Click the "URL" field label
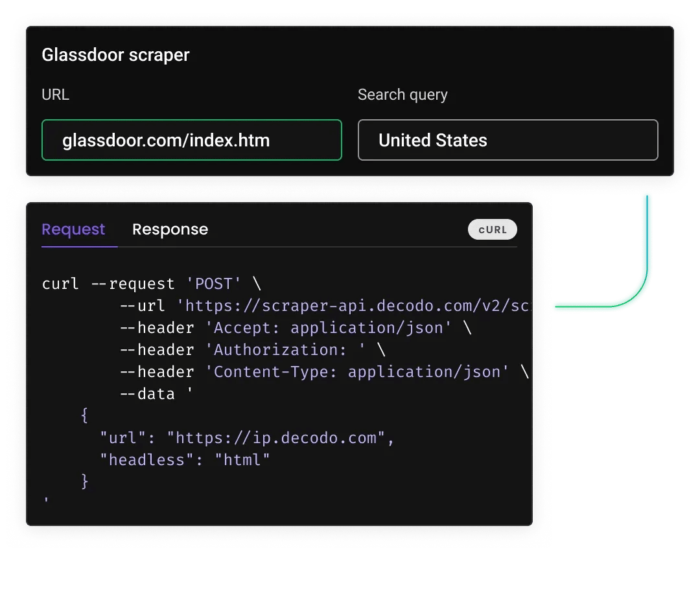 [x=55, y=95]
